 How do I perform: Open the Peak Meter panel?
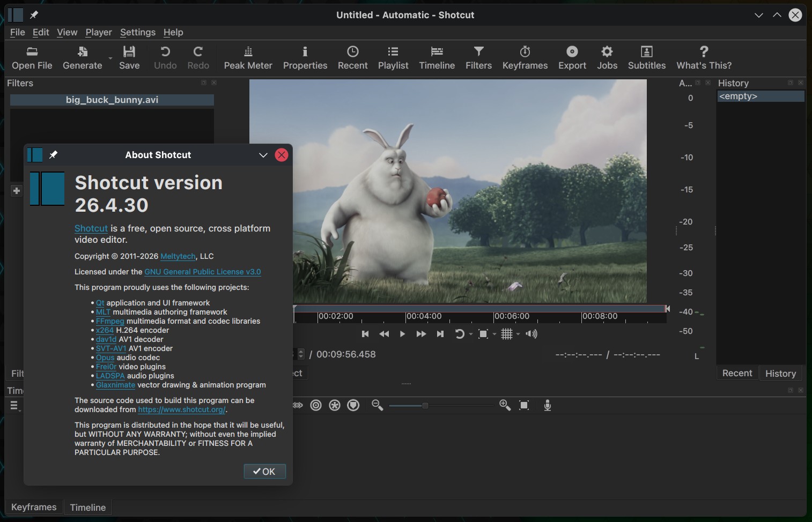248,57
